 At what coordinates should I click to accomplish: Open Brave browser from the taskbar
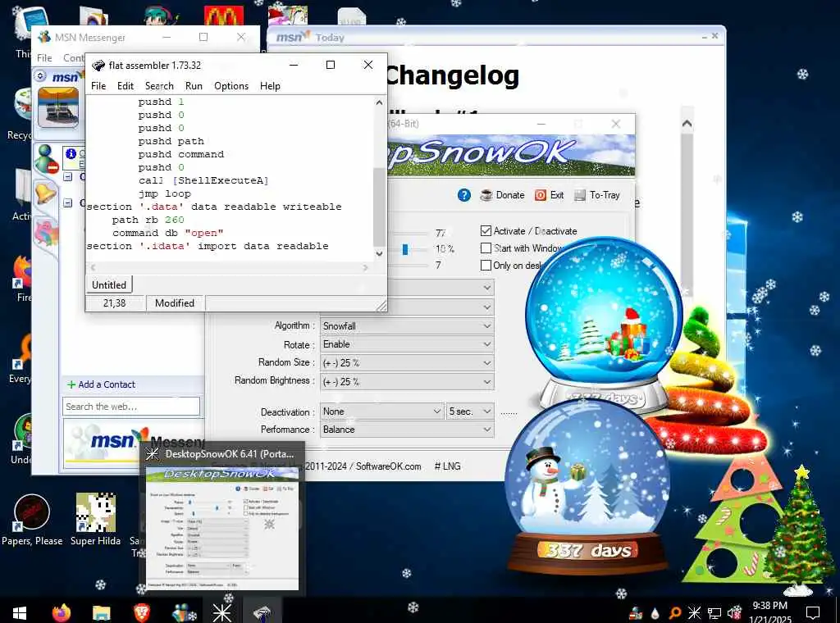tap(142, 613)
